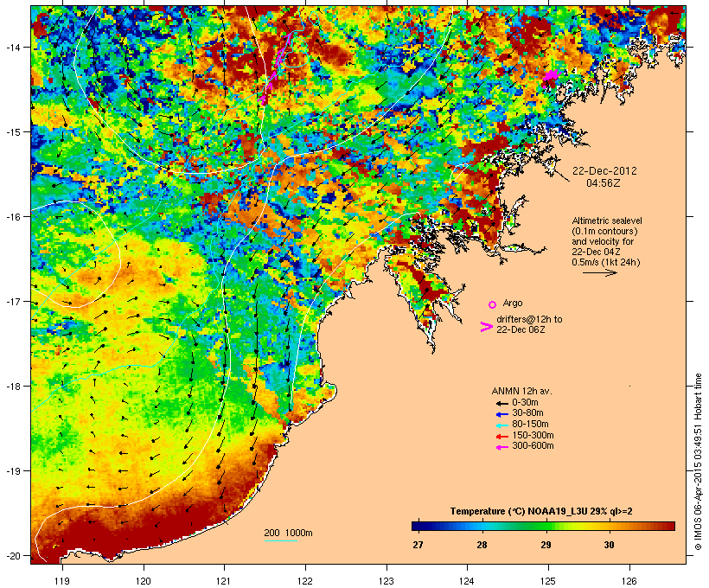
Task: Click the longitude label '122'
Action: [305, 581]
